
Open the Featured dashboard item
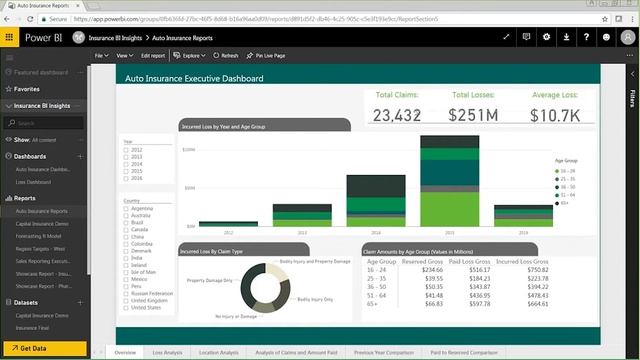pyautogui.click(x=41, y=72)
